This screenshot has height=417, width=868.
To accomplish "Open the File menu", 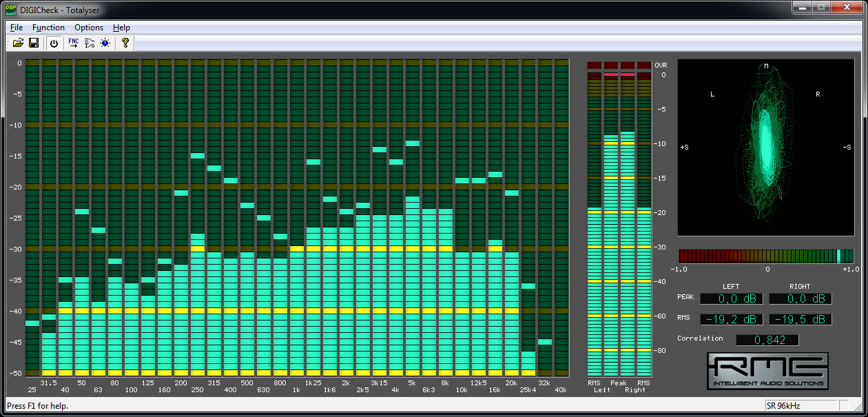I will pos(17,28).
